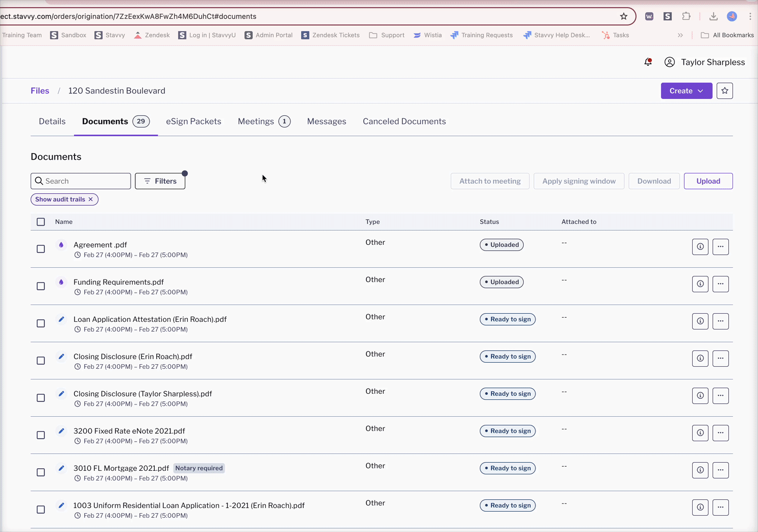Check the Agreement .pdf checkbox
This screenshot has width=758, height=532.
(x=41, y=249)
